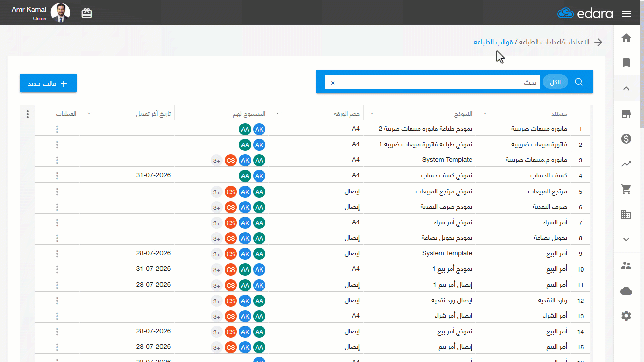Collapse sidebar section with up chevron
644x362 pixels.
626,88
